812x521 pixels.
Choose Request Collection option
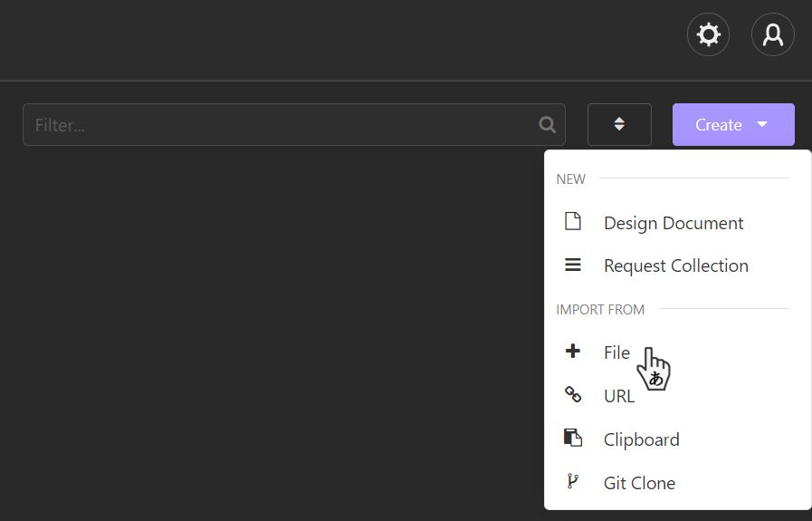pyautogui.click(x=677, y=265)
